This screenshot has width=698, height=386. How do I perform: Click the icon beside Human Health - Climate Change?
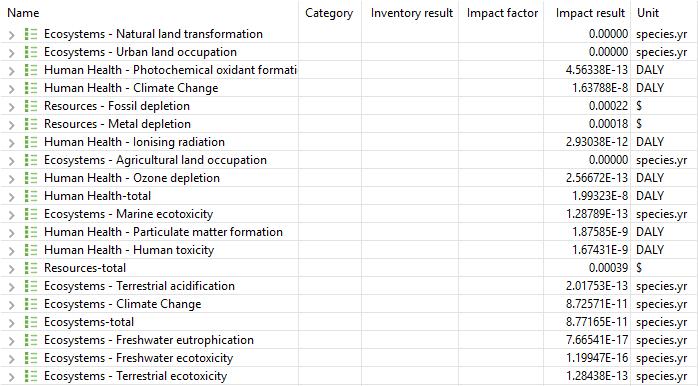click(x=31, y=88)
